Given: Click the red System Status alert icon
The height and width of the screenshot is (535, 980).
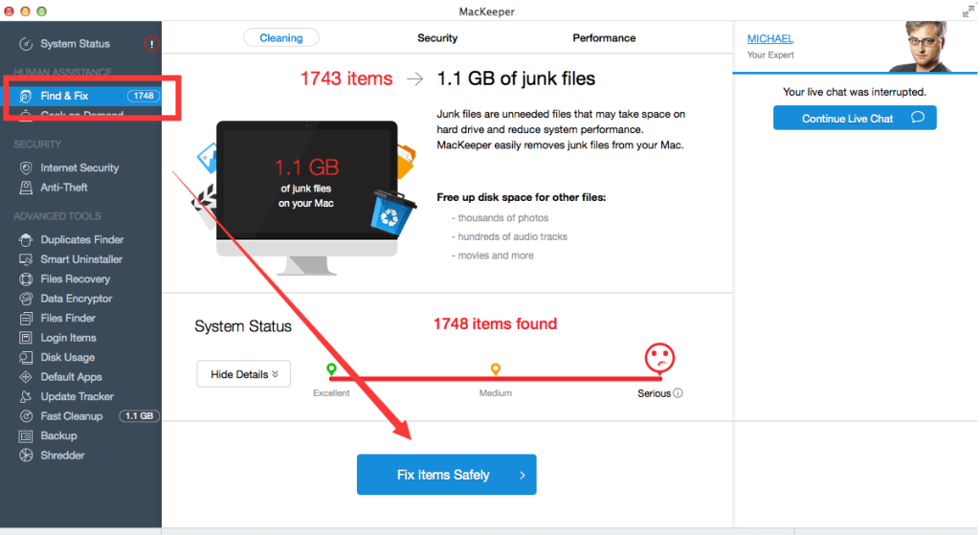Looking at the screenshot, I should point(151,44).
